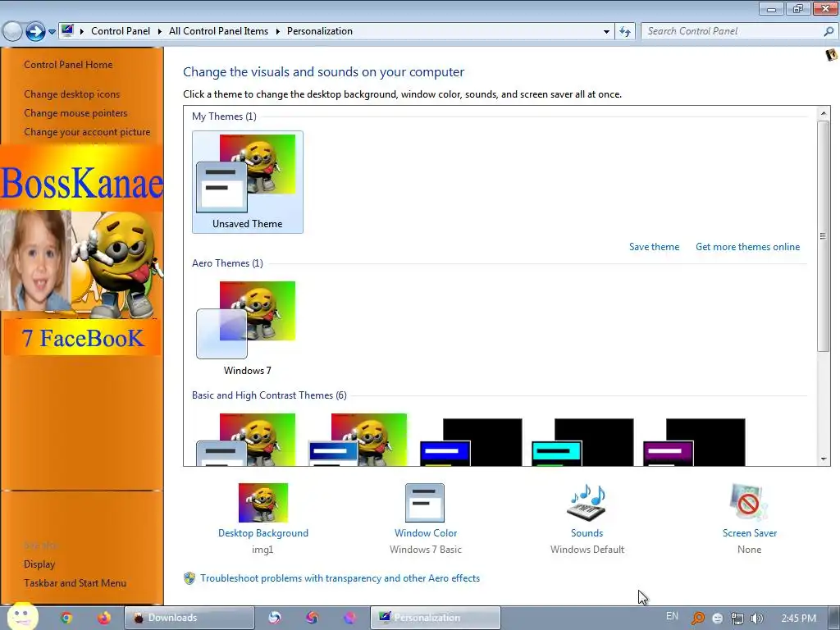Open the help icon at top right
Viewport: 840px width, 630px height.
[831, 55]
